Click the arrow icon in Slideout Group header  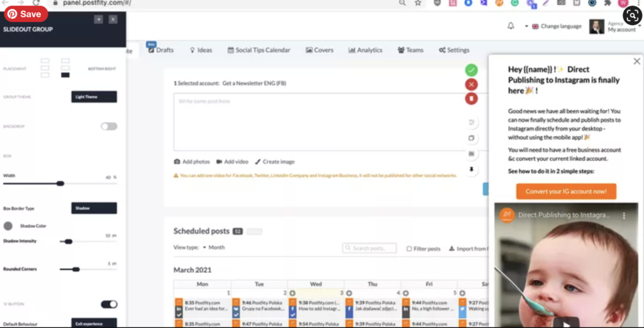point(98,19)
